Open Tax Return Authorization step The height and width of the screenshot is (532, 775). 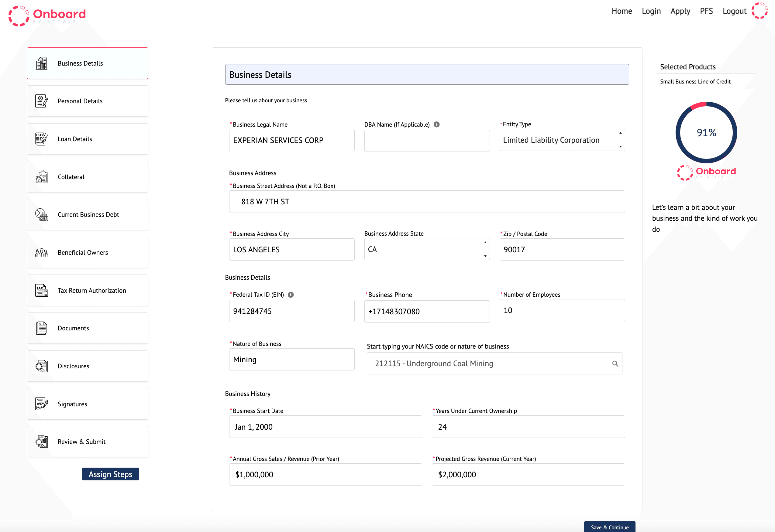pyautogui.click(x=88, y=290)
